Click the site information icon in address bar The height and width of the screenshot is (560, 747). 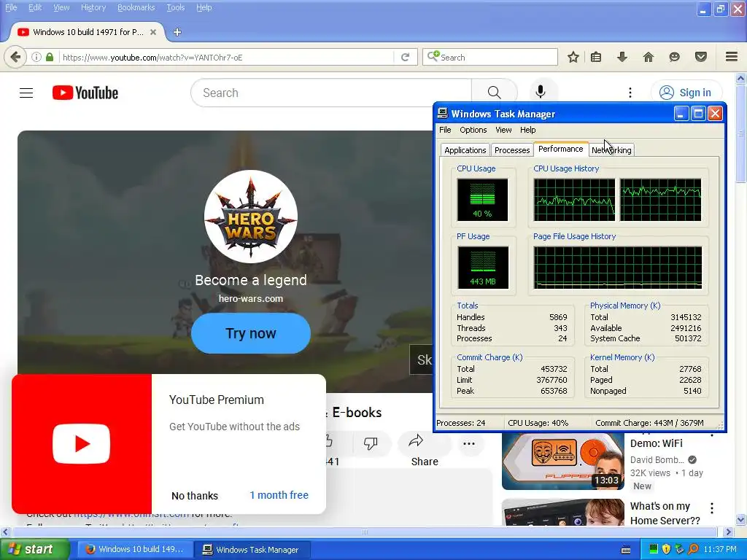point(36,57)
